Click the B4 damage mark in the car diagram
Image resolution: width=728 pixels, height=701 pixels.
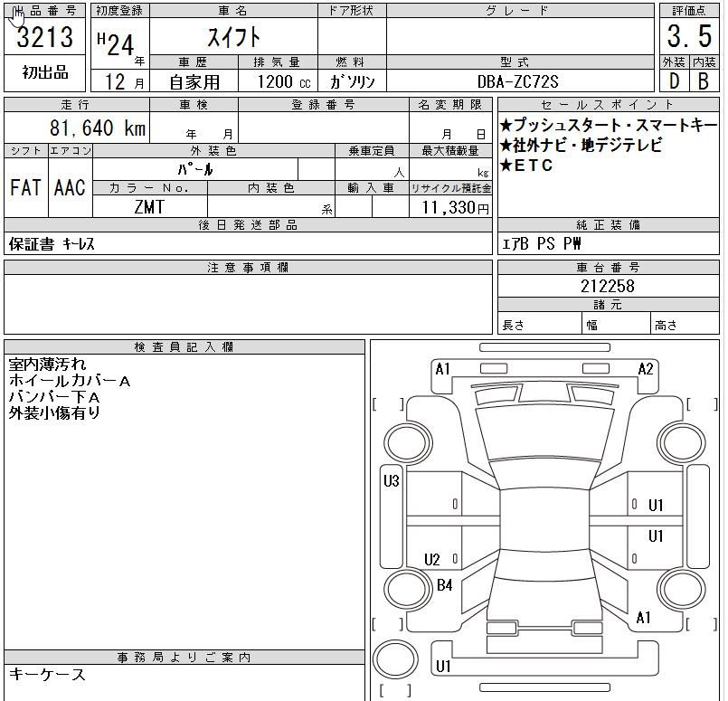(444, 585)
